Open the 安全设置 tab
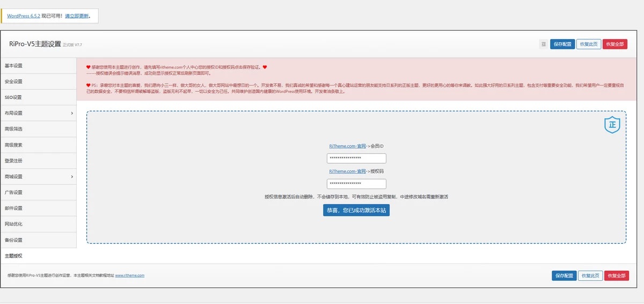The width and height of the screenshot is (644, 304). 14,82
